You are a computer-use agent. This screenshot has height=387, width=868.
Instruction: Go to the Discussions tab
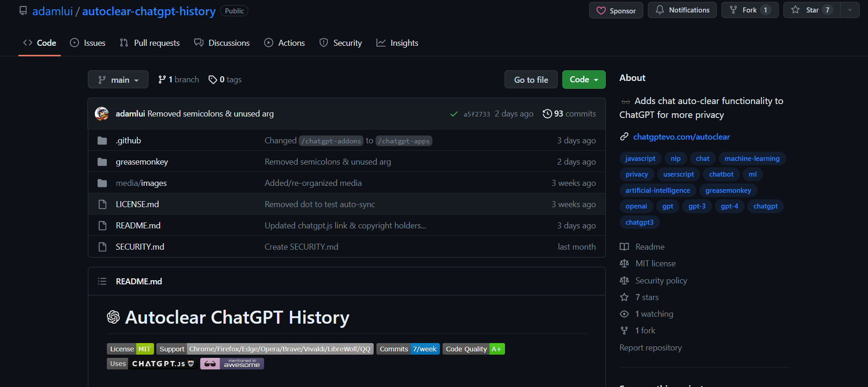tap(222, 43)
